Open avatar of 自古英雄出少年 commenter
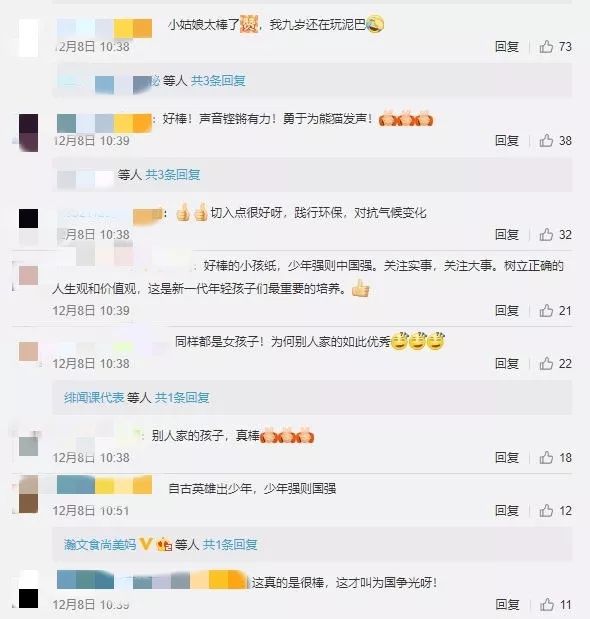This screenshot has width=590, height=619. [28, 494]
